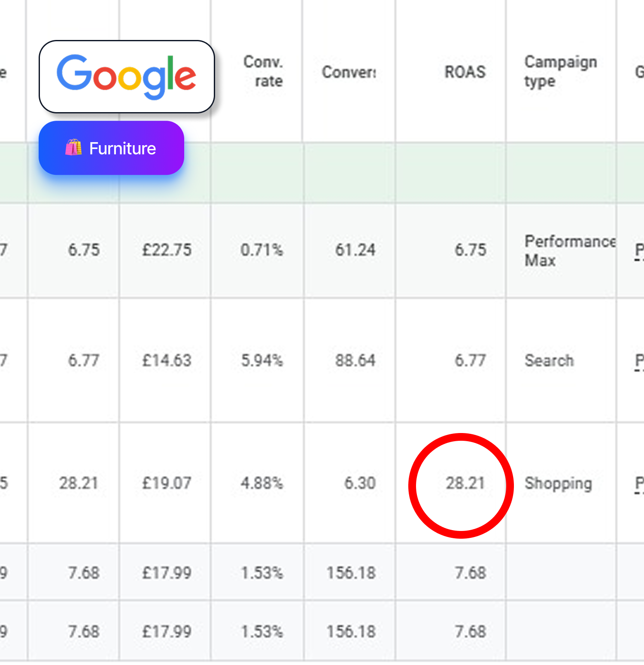Click the £14.63 cell
Screen dimensions: 644x665
tap(167, 360)
